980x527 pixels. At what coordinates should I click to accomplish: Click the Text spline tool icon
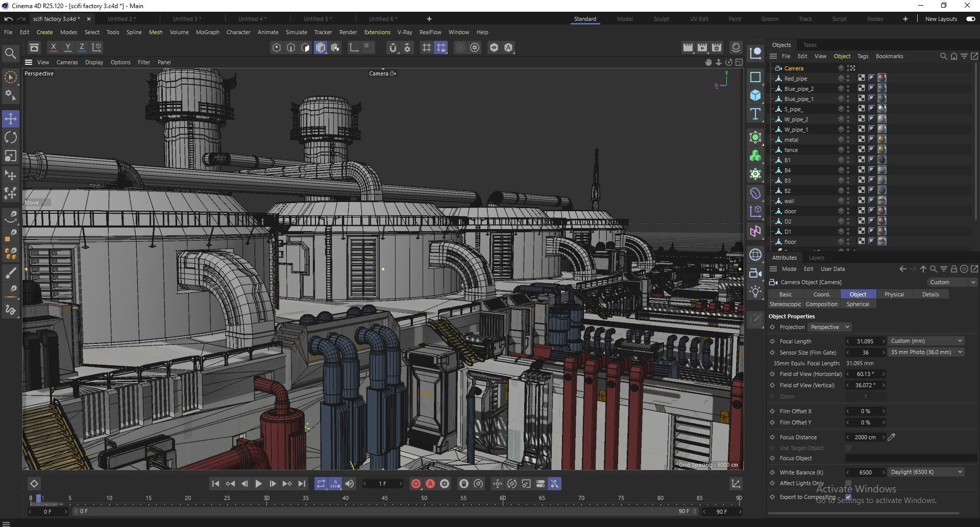[755, 114]
